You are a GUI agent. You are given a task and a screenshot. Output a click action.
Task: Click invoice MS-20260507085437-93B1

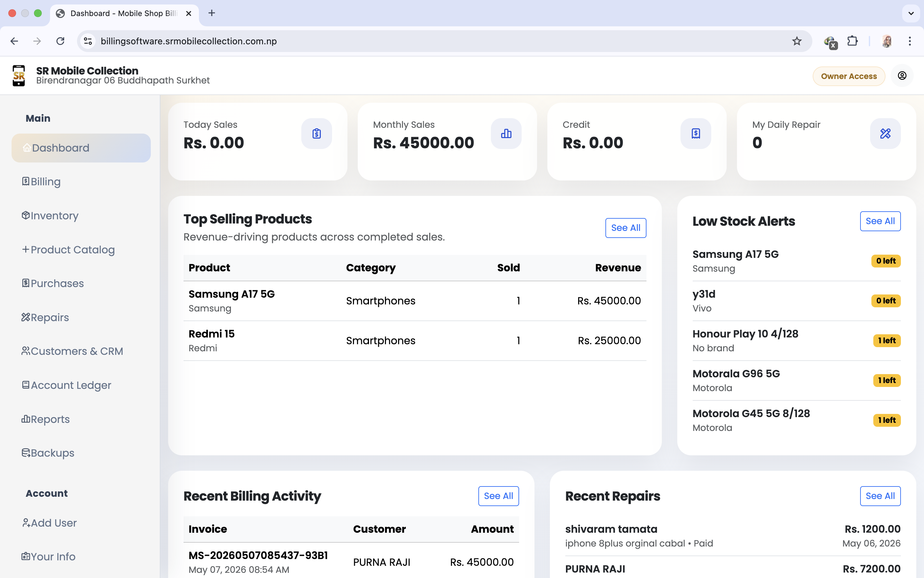258,555
